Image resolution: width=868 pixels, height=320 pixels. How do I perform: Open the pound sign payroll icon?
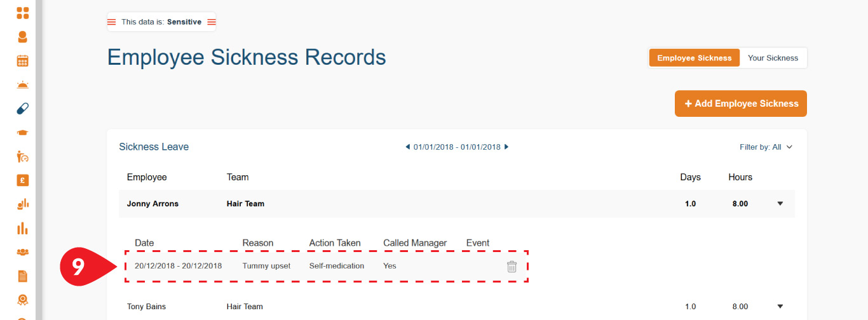(x=22, y=180)
